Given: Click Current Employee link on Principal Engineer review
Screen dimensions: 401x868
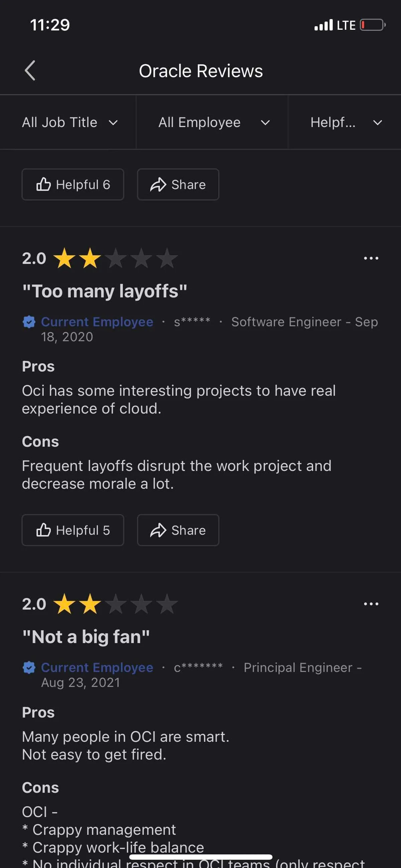Looking at the screenshot, I should [97, 668].
